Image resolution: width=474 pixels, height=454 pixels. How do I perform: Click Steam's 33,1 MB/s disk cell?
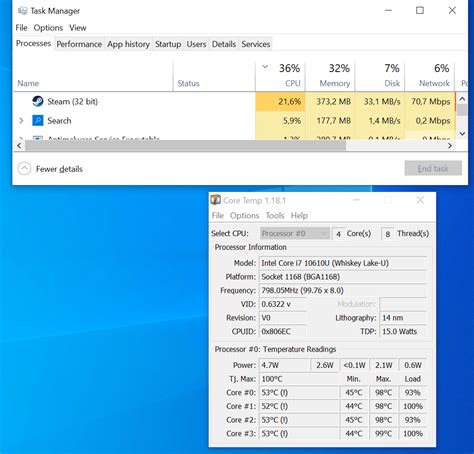coord(380,101)
